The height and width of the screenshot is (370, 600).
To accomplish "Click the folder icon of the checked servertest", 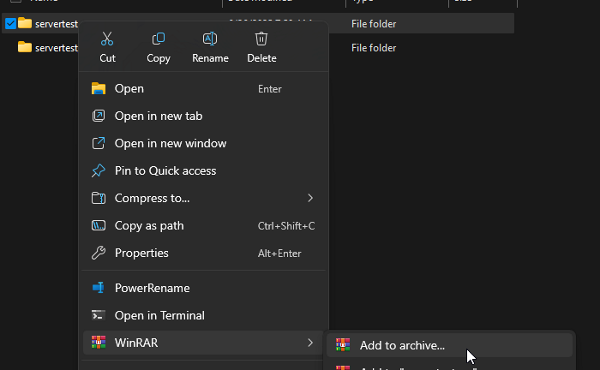I will [x=25, y=23].
